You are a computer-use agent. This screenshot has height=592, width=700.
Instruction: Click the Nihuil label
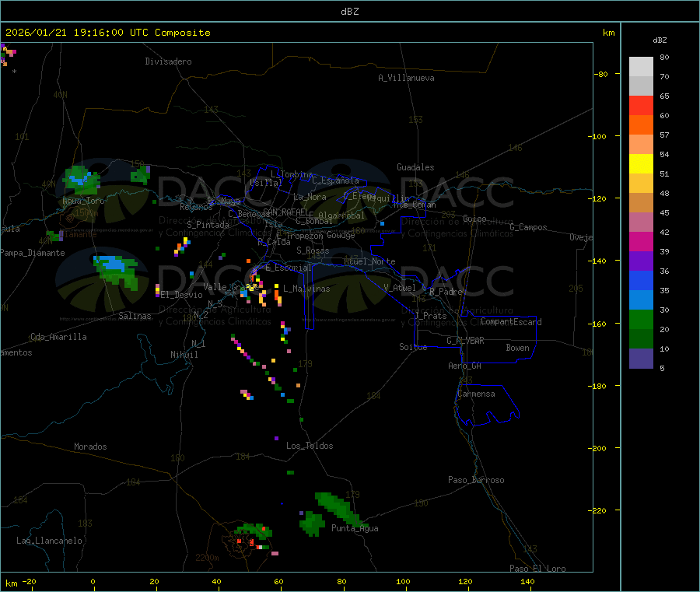tap(184, 355)
